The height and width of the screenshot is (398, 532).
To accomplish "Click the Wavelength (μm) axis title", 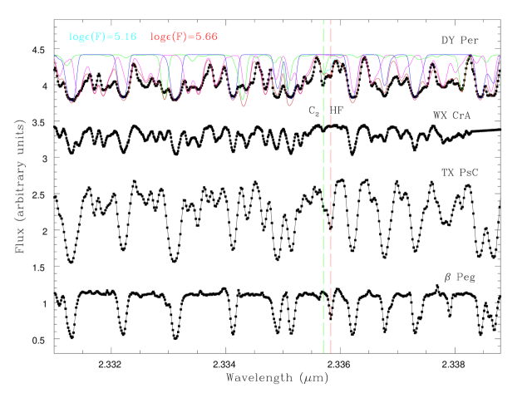I will [x=277, y=378].
